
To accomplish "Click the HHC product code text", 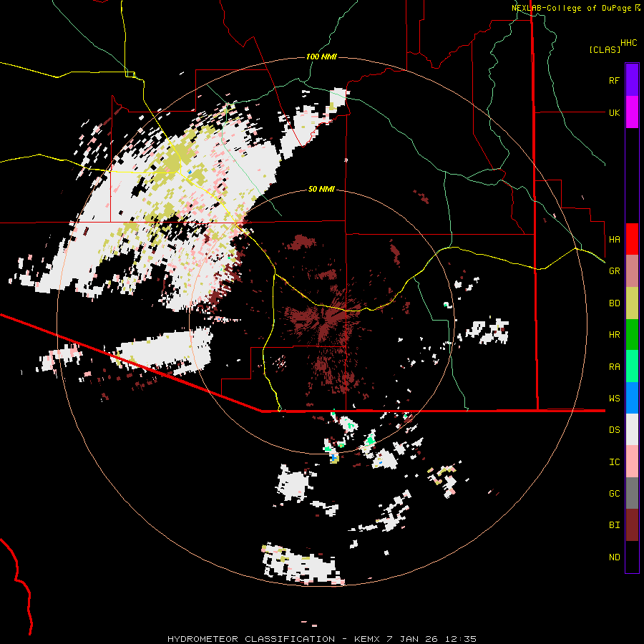I will click(629, 43).
